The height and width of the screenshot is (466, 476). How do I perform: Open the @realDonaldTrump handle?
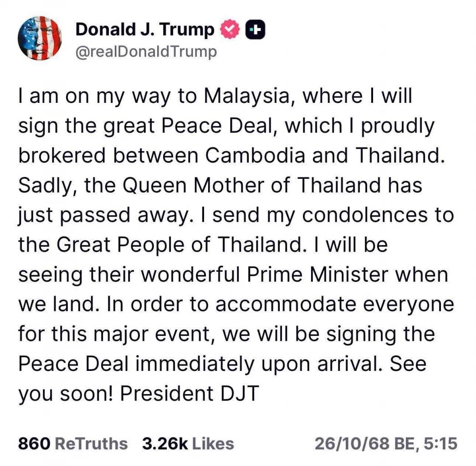point(146,51)
